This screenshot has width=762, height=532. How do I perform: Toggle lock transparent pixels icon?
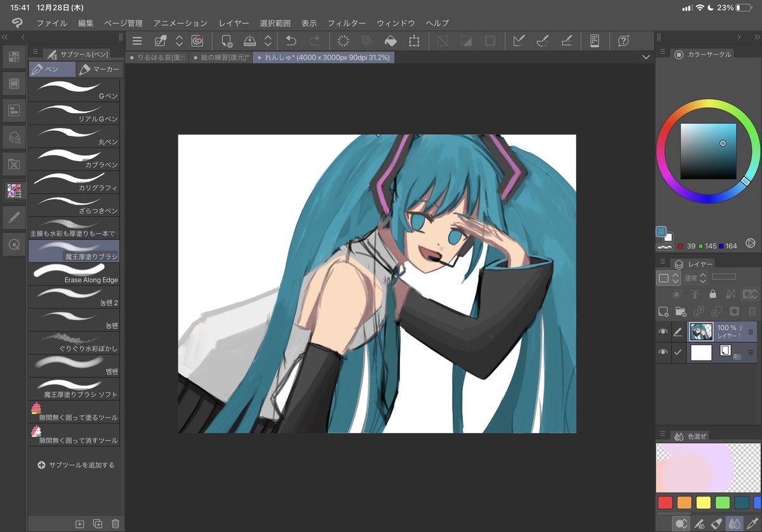[x=730, y=295]
